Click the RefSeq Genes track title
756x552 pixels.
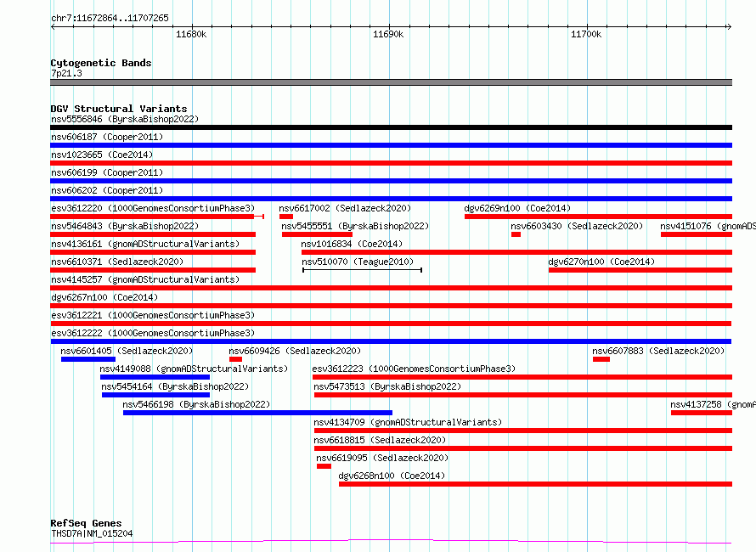86,524
